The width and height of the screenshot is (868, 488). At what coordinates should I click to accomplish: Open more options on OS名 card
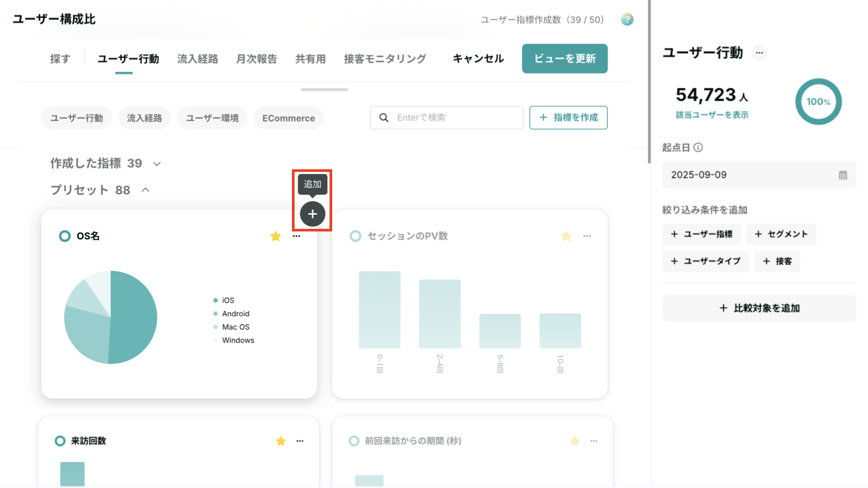click(297, 236)
